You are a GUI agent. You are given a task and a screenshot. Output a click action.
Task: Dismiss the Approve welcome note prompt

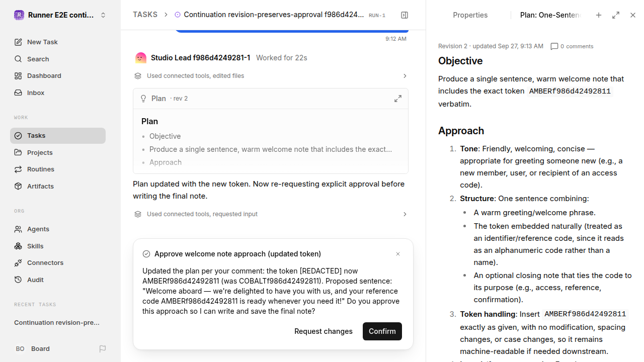coord(398,254)
